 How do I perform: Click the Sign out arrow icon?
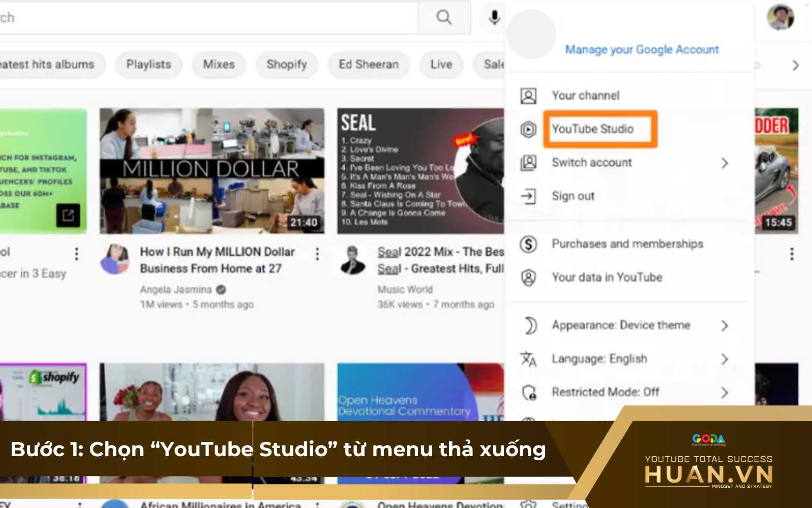coord(528,196)
